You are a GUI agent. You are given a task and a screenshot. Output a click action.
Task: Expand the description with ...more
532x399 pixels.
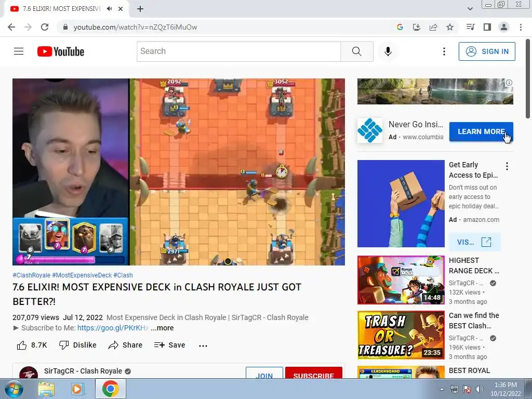(162, 328)
